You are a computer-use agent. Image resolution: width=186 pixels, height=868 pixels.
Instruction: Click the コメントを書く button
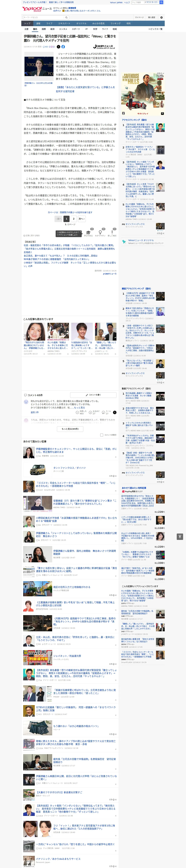pyautogui.click(x=93, y=395)
